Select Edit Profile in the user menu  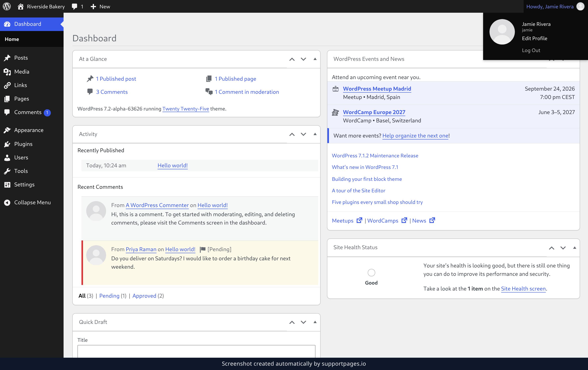[x=535, y=38]
